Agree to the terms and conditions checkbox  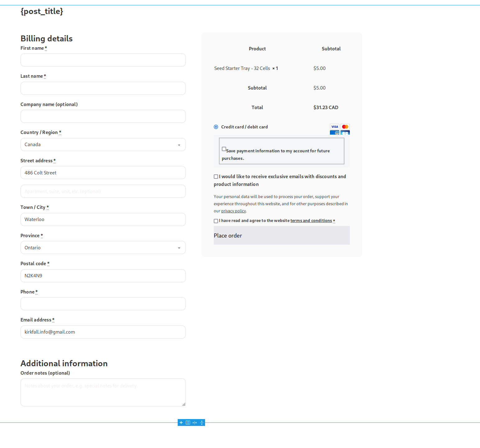(x=216, y=221)
